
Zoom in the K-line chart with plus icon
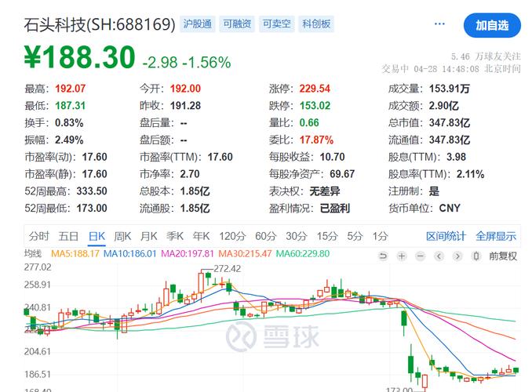402,256
